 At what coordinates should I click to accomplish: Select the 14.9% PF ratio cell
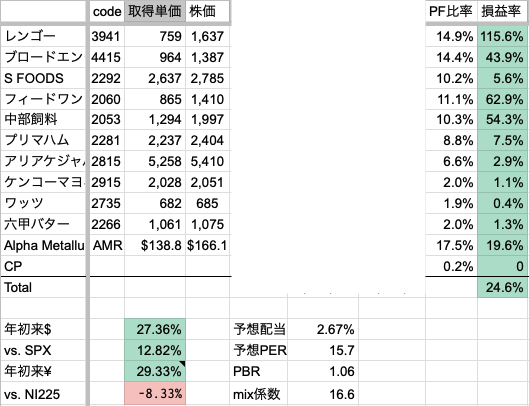451,36
